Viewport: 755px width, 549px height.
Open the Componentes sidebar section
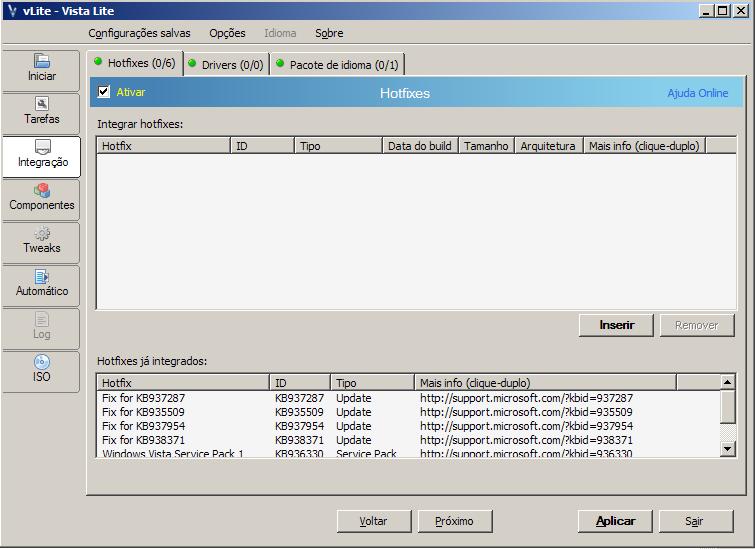(x=41, y=199)
